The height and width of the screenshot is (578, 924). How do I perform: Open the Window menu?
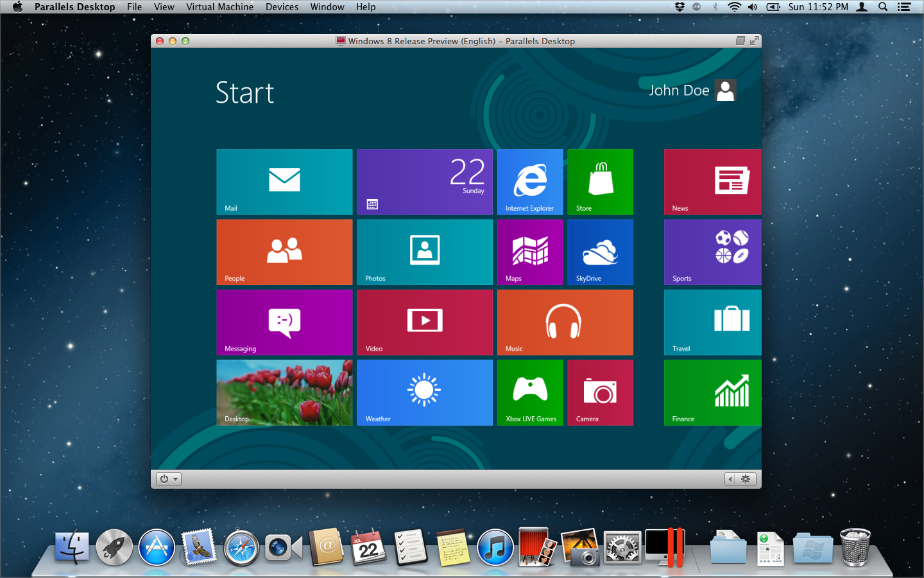(x=327, y=7)
